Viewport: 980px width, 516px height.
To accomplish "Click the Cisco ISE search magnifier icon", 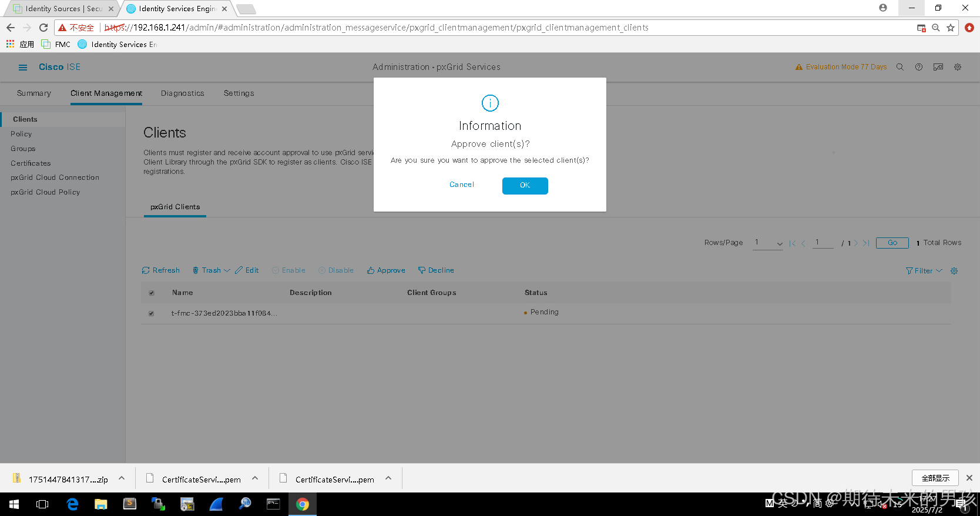I will coord(900,67).
